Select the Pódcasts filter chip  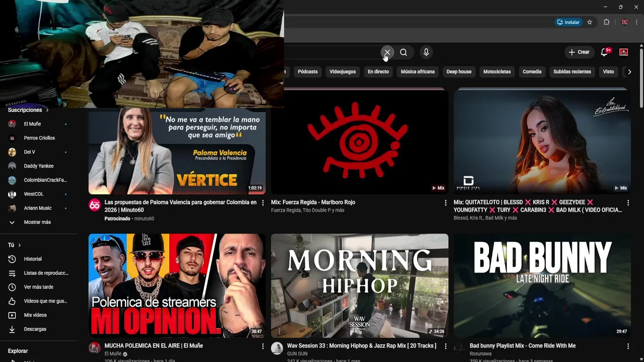point(307,72)
